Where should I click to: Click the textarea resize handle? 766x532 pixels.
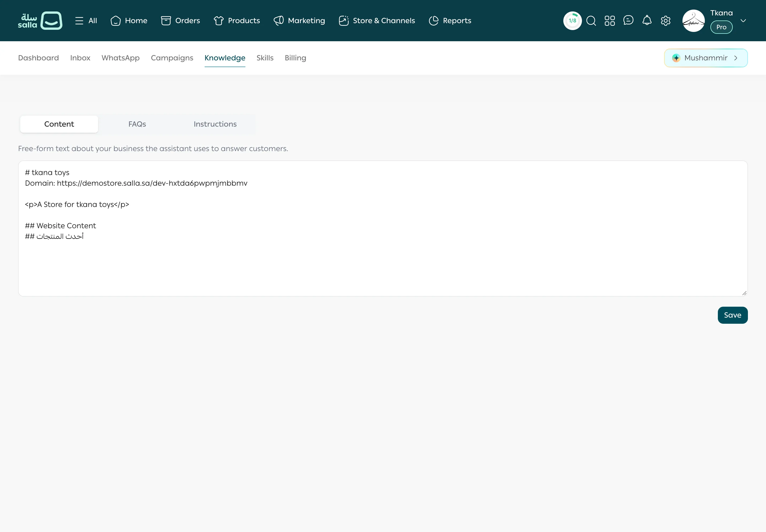pyautogui.click(x=744, y=293)
